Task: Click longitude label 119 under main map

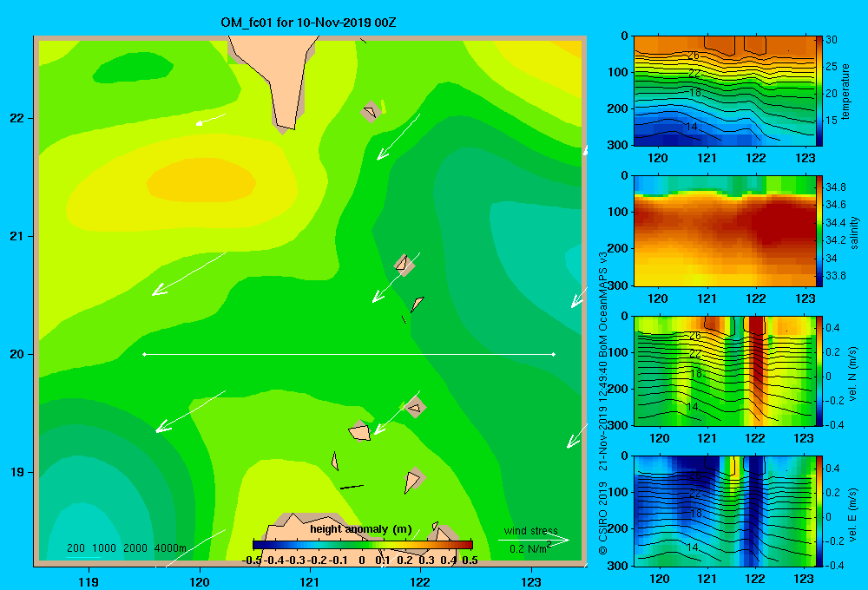Action: tap(89, 582)
